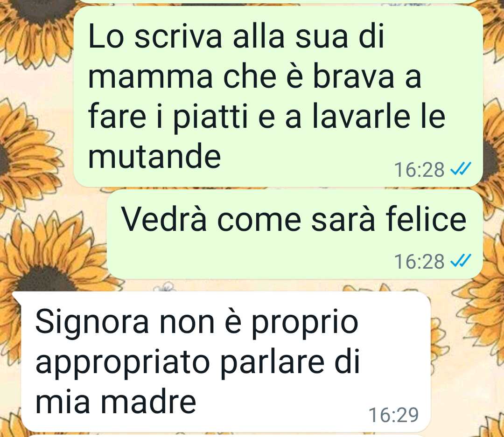Tap the 16:28 timestamp of the first message
This screenshot has width=504, height=437.
pos(419,170)
